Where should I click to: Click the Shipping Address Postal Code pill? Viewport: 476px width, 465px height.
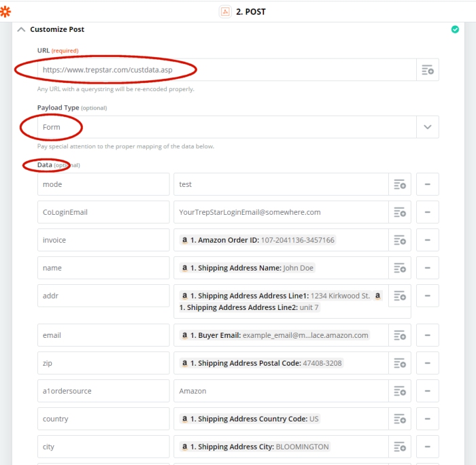[261, 363]
